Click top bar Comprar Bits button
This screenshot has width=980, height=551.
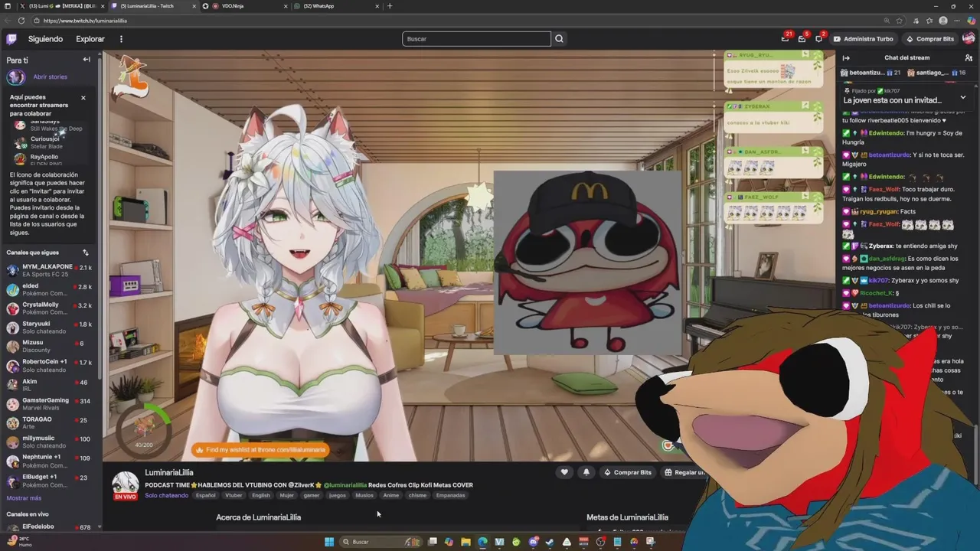pyautogui.click(x=930, y=39)
